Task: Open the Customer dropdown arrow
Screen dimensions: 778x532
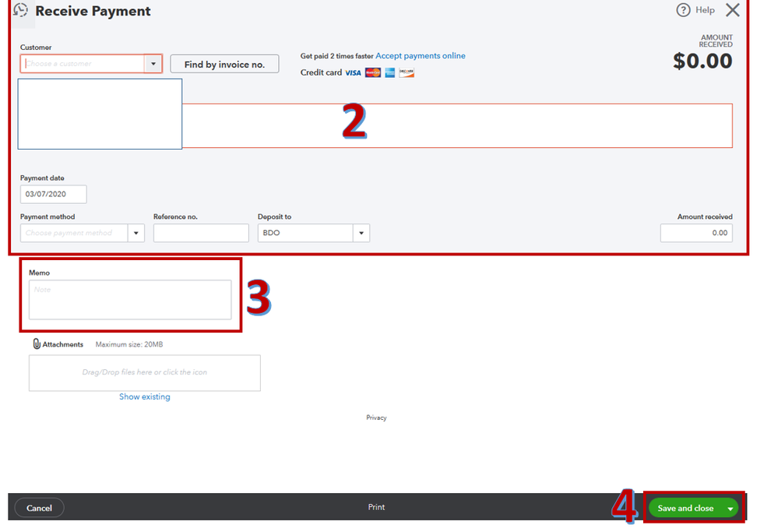Action: point(153,64)
